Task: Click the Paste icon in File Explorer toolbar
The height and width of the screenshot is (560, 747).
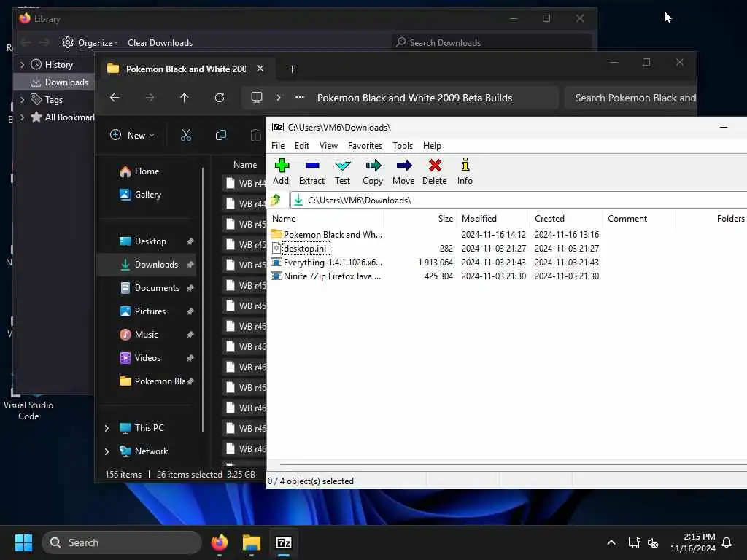Action: (256, 135)
